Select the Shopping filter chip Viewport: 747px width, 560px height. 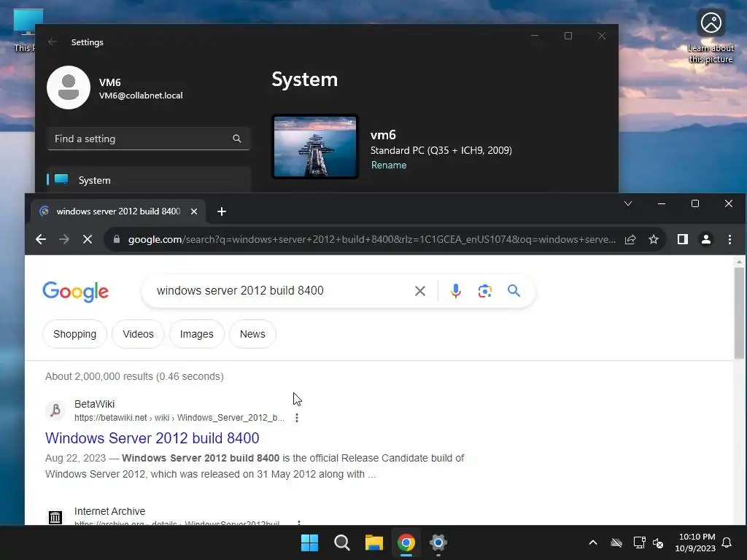point(75,334)
